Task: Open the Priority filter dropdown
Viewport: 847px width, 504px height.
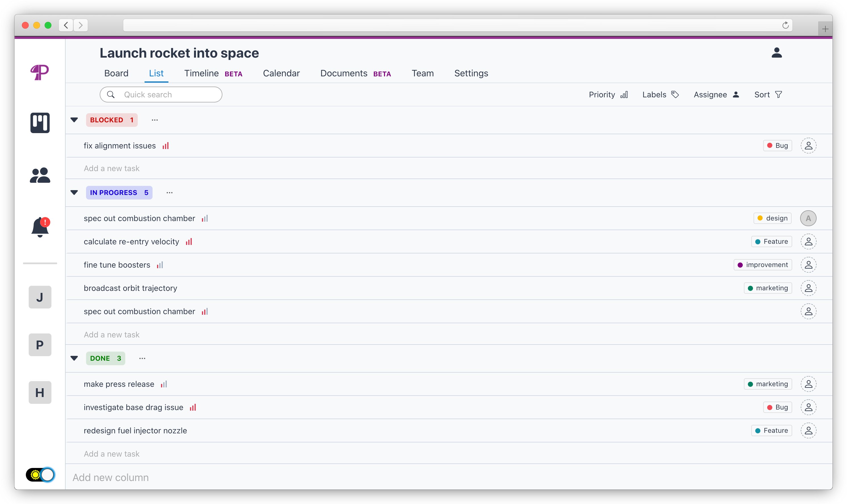Action: 608,95
